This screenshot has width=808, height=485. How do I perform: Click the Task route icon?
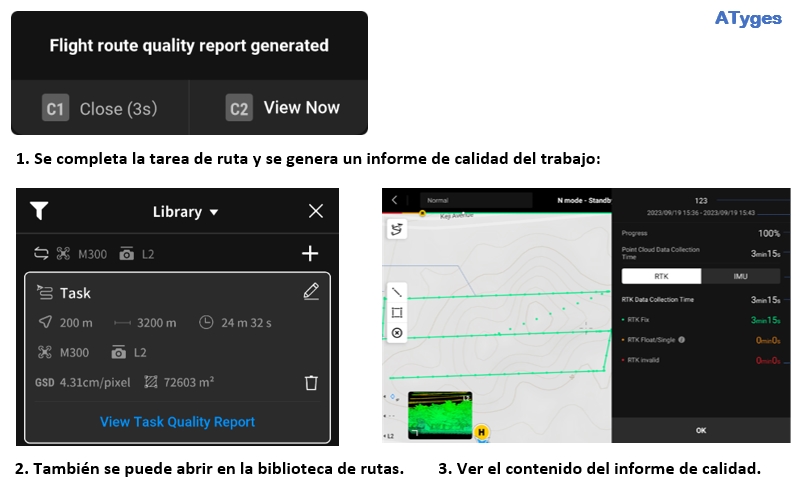pyautogui.click(x=45, y=292)
